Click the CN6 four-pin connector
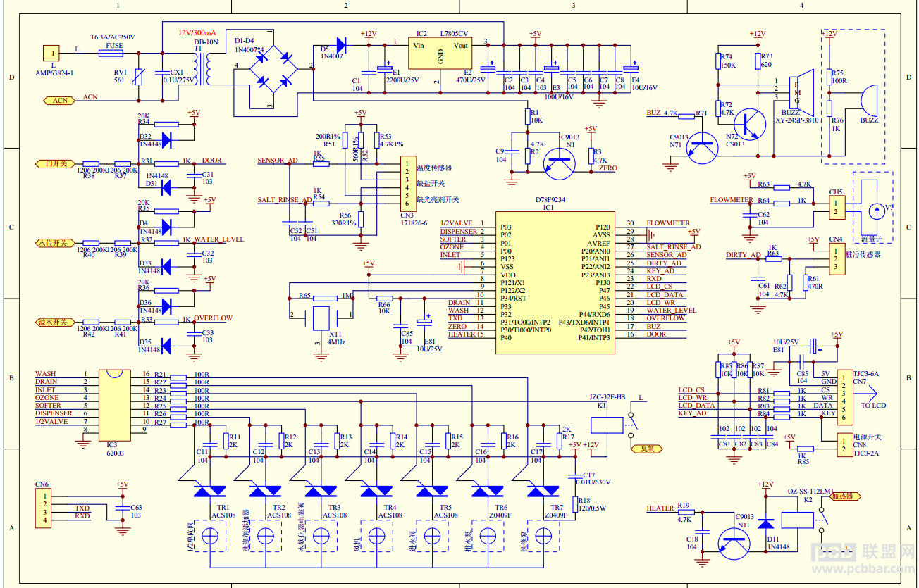The width and height of the screenshot is (919, 588). [44, 509]
